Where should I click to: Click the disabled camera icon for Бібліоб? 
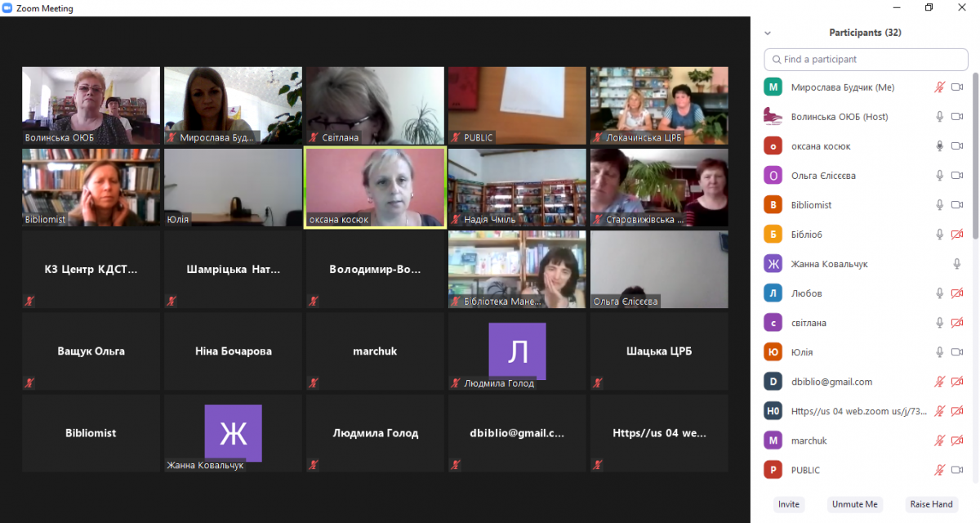pos(957,235)
